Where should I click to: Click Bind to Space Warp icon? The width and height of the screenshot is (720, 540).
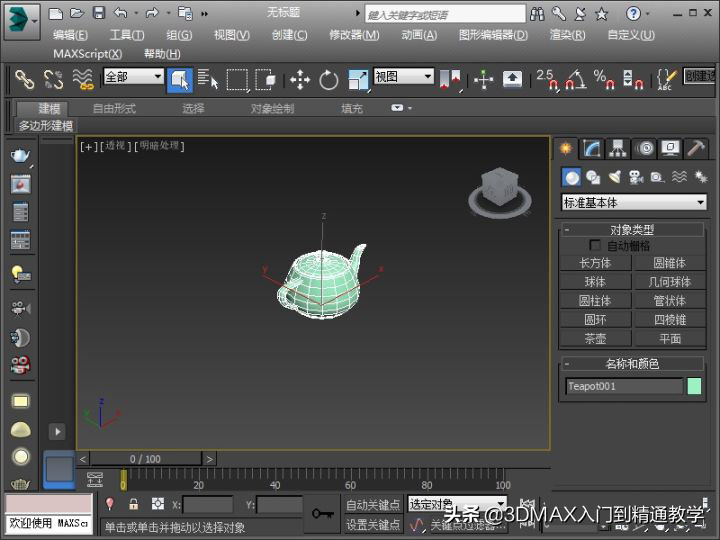[x=83, y=79]
